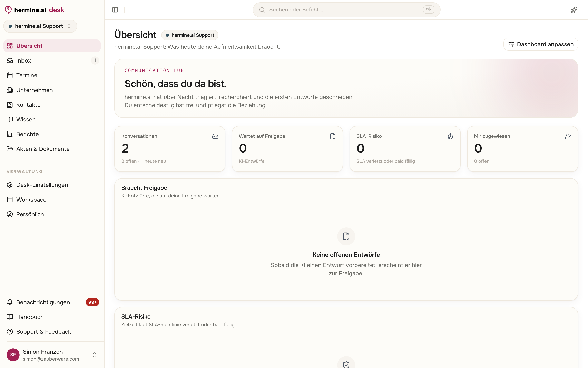Click the Übersicht grid icon in sidebar
Image resolution: width=588 pixels, height=368 pixels.
click(10, 46)
